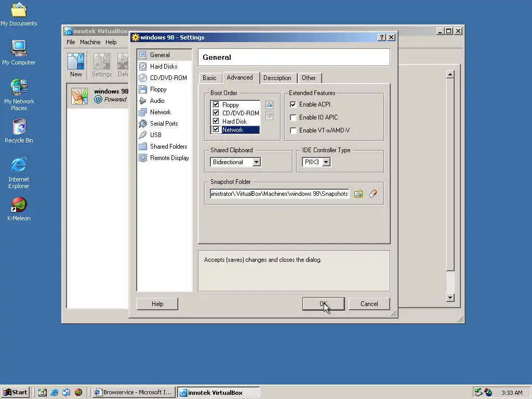Enable the VT-x/AMD-V checkbox
Screen dimensions: 532x399
(293, 130)
